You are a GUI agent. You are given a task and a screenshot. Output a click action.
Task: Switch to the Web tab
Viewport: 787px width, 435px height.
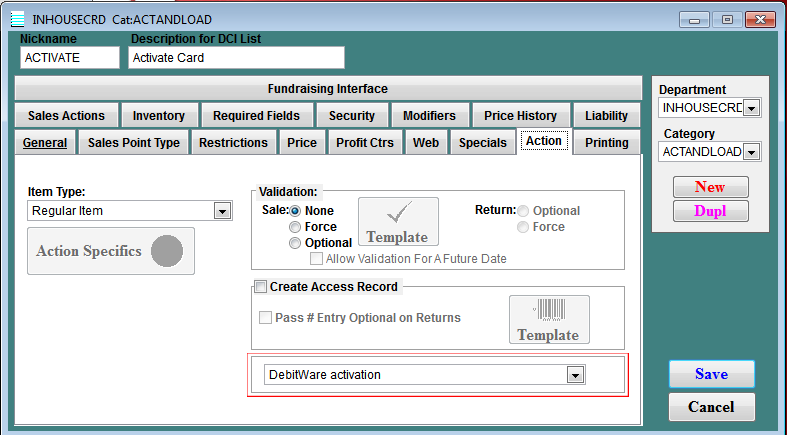click(x=426, y=142)
